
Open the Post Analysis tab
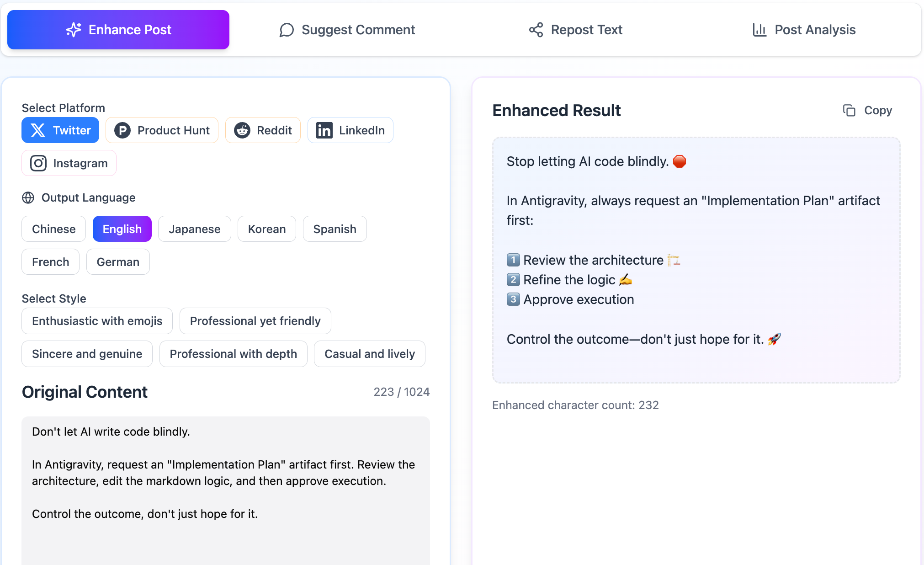(804, 29)
